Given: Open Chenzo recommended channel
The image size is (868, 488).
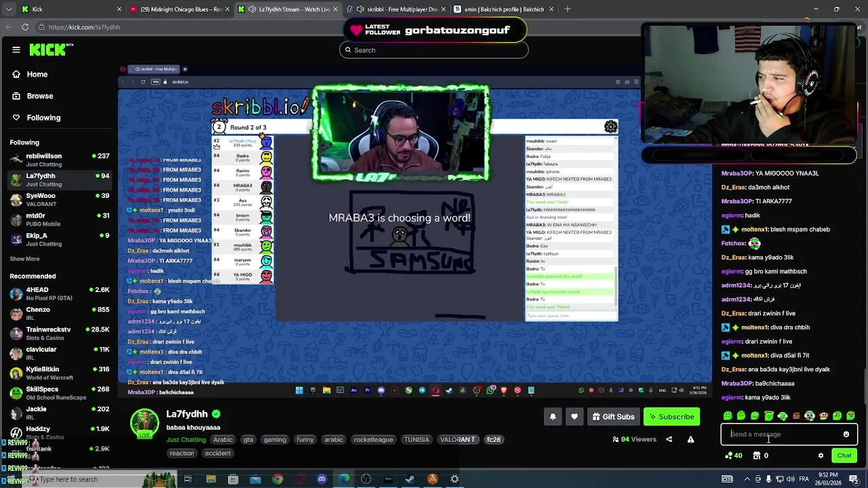Looking at the screenshot, I should click(x=60, y=313).
